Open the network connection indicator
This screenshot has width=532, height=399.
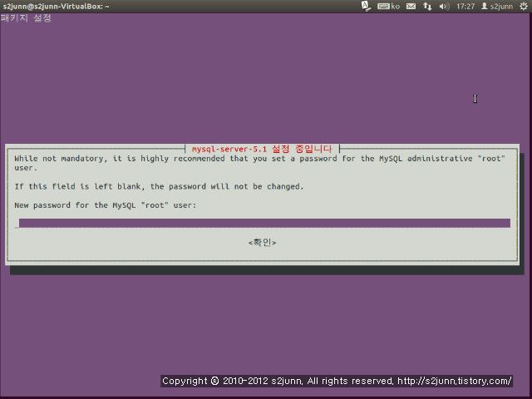tap(427, 6)
